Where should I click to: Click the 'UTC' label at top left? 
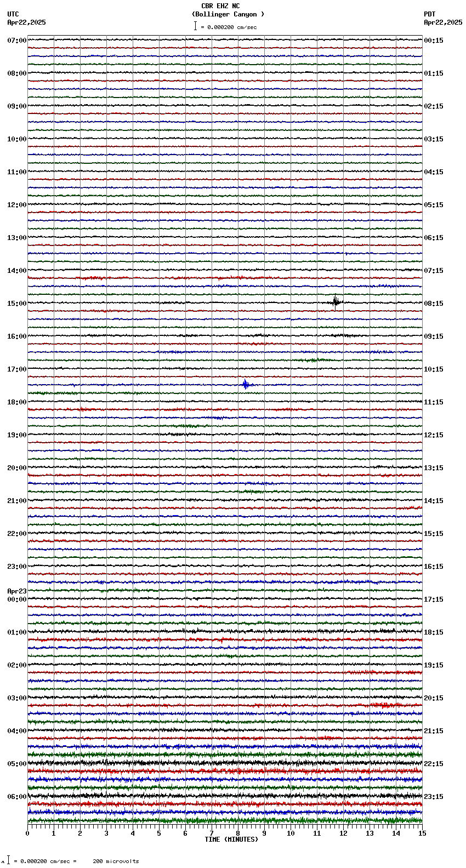point(13,14)
